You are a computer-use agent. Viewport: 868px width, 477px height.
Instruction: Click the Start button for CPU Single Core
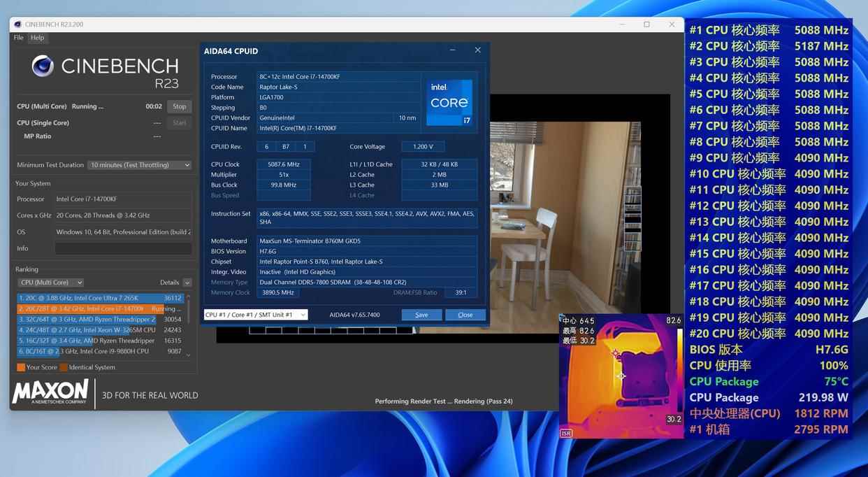pyautogui.click(x=180, y=122)
